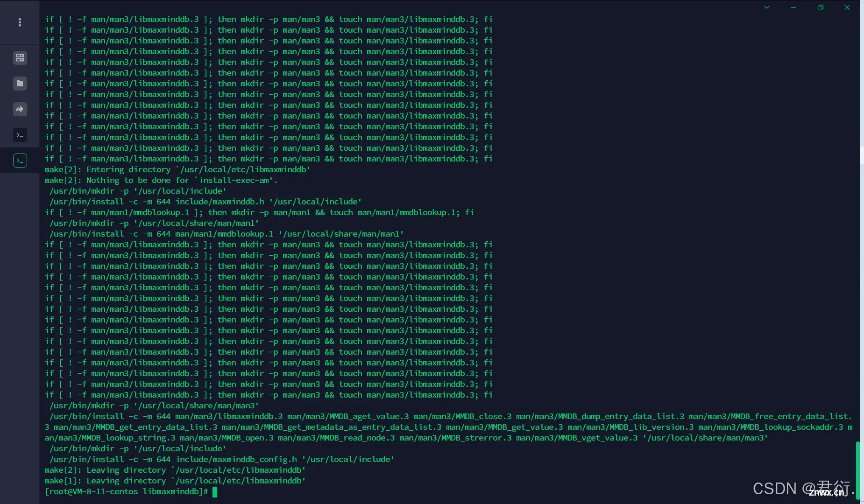Click the '[root@VM-8-11-centos libmaxminddb]#' prompt
864x504 pixels.
click(x=126, y=491)
